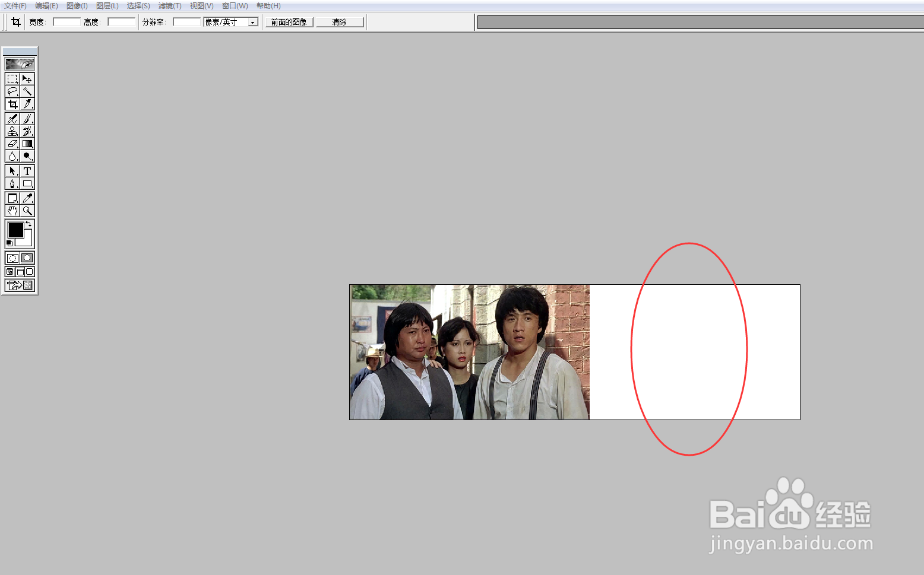Select the Crop tool in the toolbox
This screenshot has height=575, width=924.
[12, 104]
